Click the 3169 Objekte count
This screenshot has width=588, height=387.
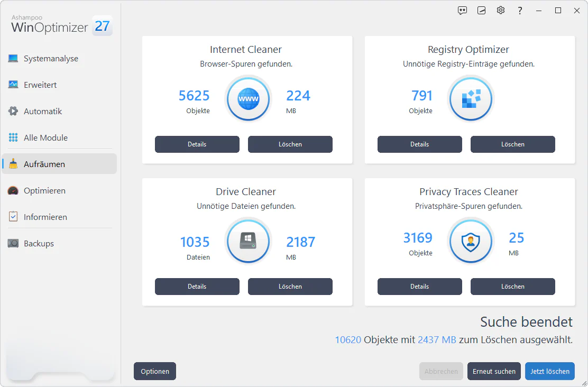click(x=418, y=238)
